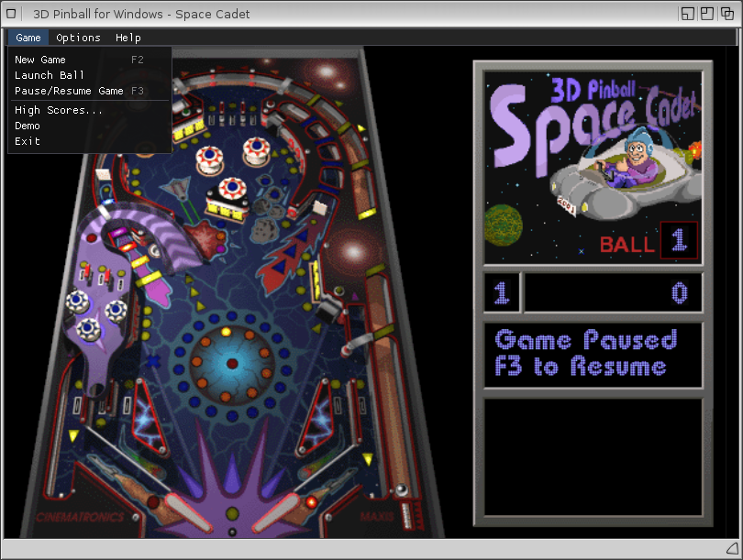Click the red BALL number indicator

679,241
